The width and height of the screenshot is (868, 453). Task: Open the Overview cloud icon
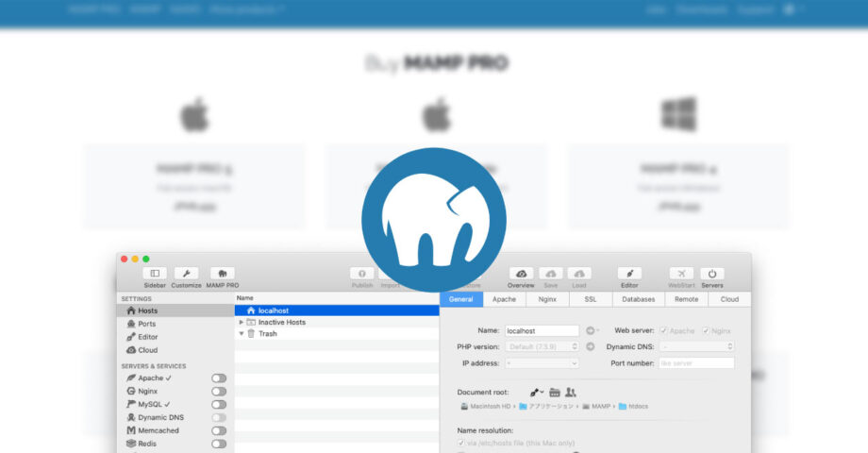[521, 273]
